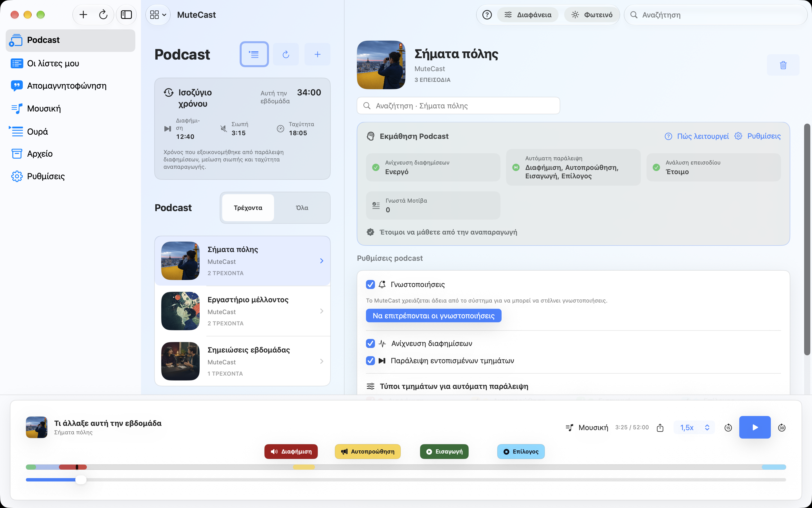Image resolution: width=812 pixels, height=508 pixels.
Task: Click the blue plus add podcast icon
Action: pos(317,54)
